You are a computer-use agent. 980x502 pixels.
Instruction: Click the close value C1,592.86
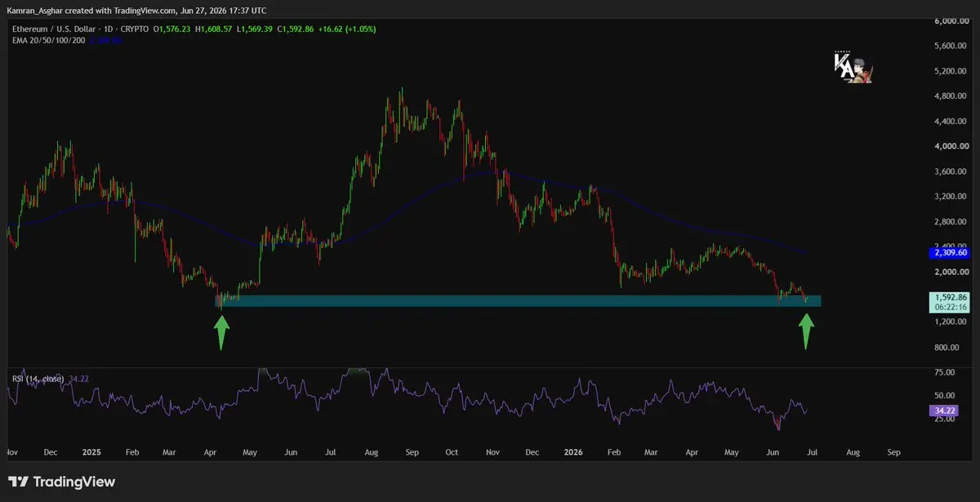pyautogui.click(x=295, y=28)
